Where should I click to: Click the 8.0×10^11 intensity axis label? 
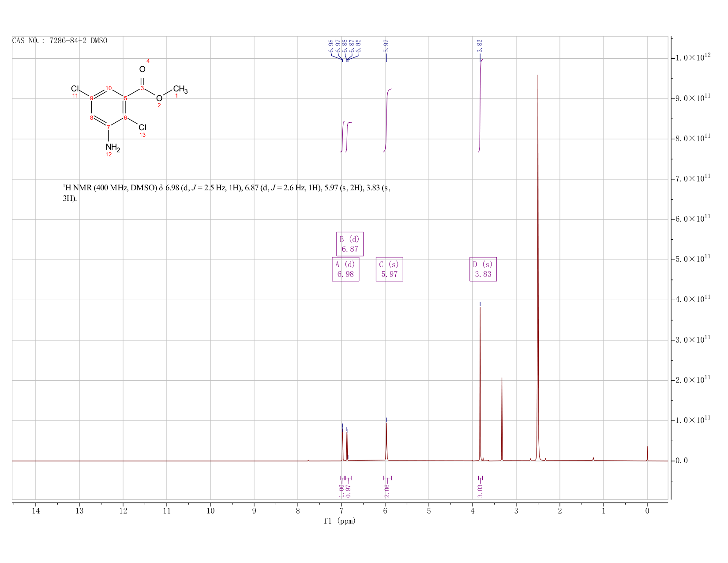click(692, 138)
